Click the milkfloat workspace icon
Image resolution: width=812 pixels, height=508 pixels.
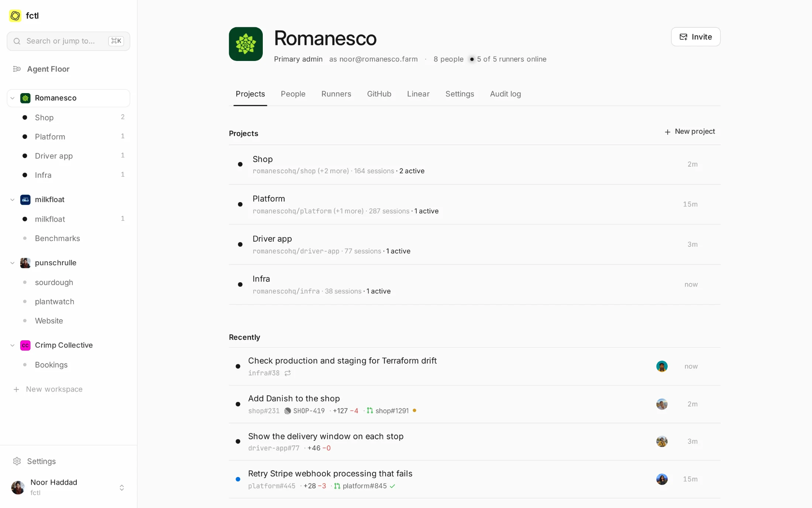point(25,200)
